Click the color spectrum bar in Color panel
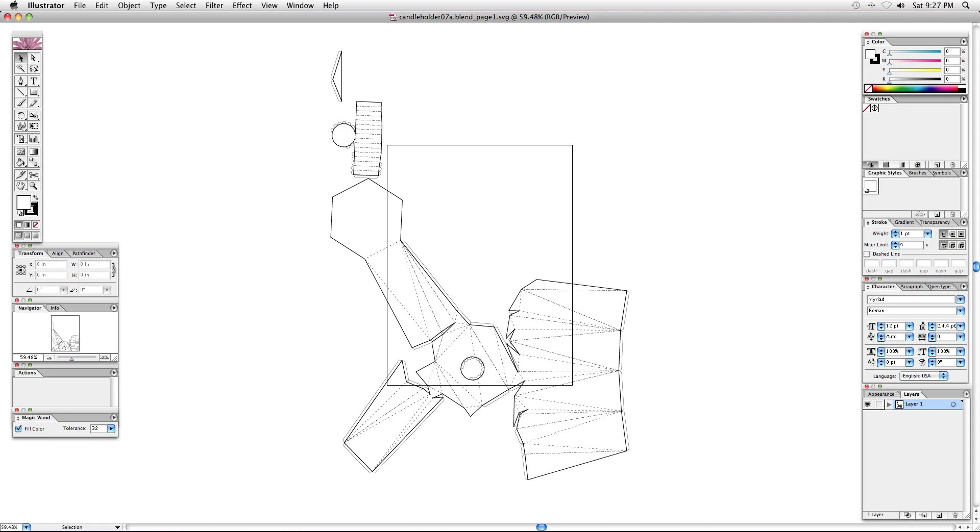The height and width of the screenshot is (532, 980). pos(914,88)
